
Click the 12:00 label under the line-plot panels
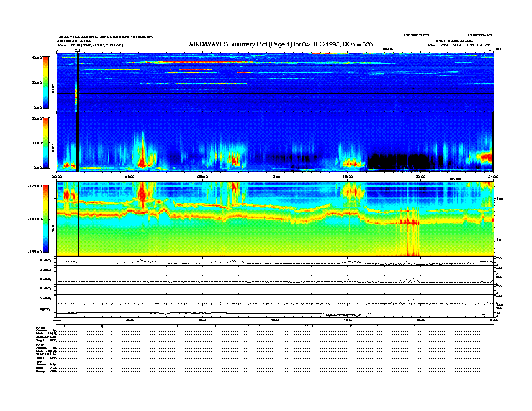tap(275, 320)
